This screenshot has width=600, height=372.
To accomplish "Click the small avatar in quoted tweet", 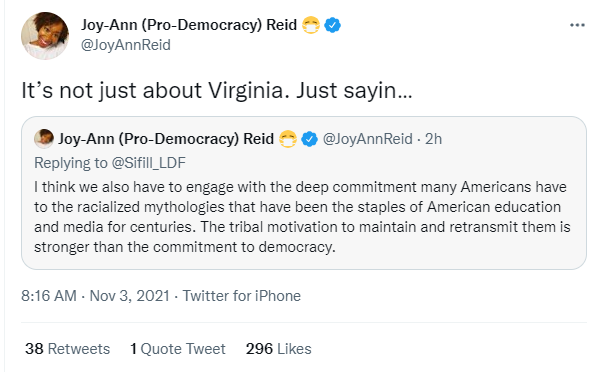I will click(44, 139).
